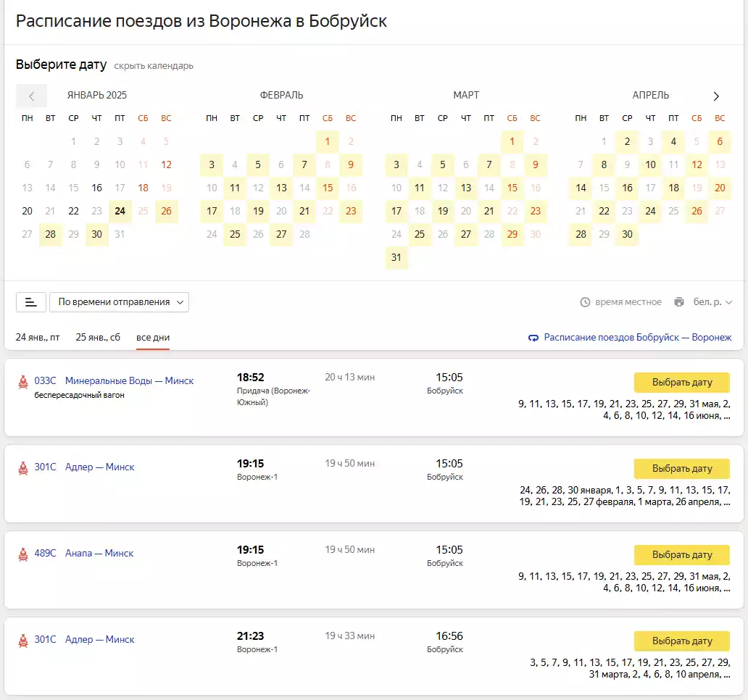This screenshot has height=700, width=748.
Task: Click the next month arrow in calendar
Action: coord(716,96)
